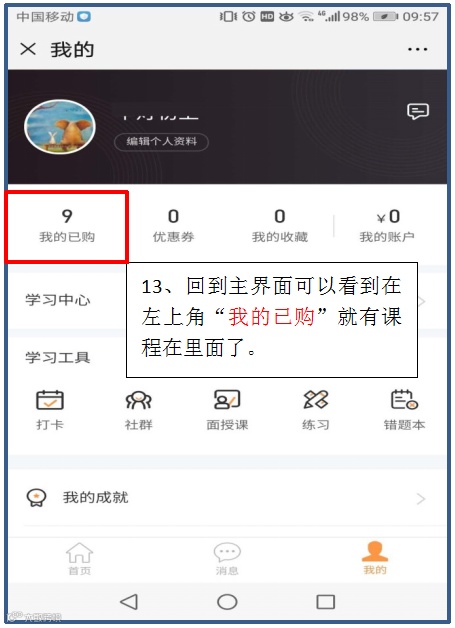Open 我的已购 purchased courses
Image resolution: width=455 pixels, height=628 pixels.
click(67, 226)
